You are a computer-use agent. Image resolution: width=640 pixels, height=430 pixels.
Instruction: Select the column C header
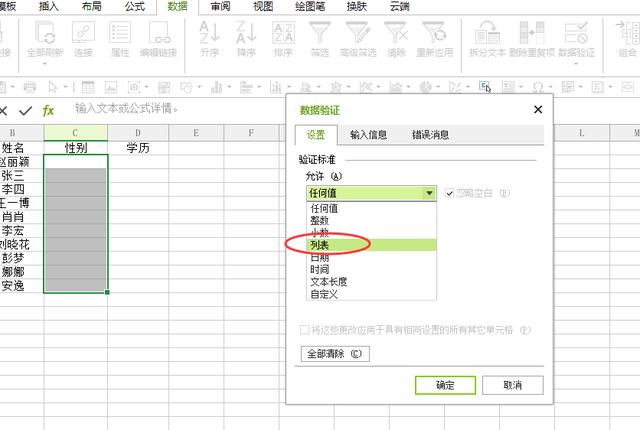tap(76, 133)
